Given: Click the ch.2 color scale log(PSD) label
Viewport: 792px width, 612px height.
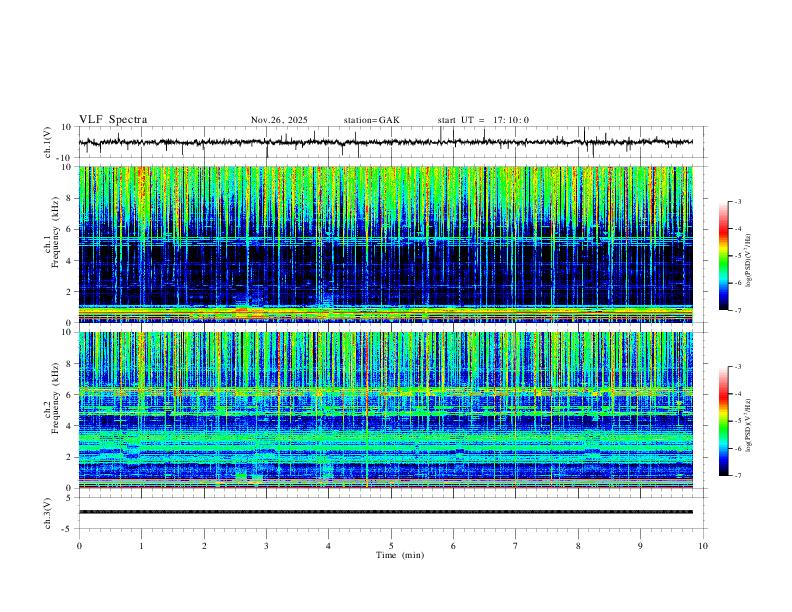Looking at the screenshot, I should click(748, 426).
